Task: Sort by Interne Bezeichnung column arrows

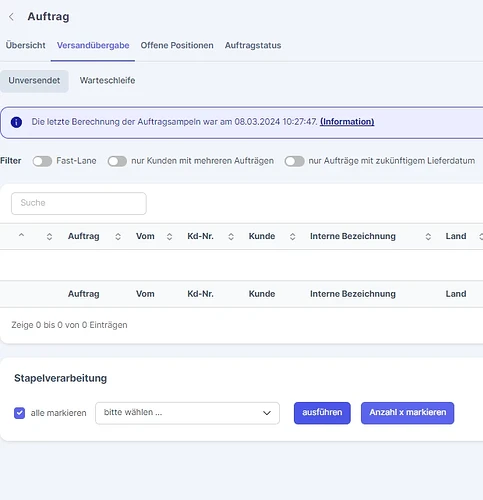Action: tap(428, 237)
